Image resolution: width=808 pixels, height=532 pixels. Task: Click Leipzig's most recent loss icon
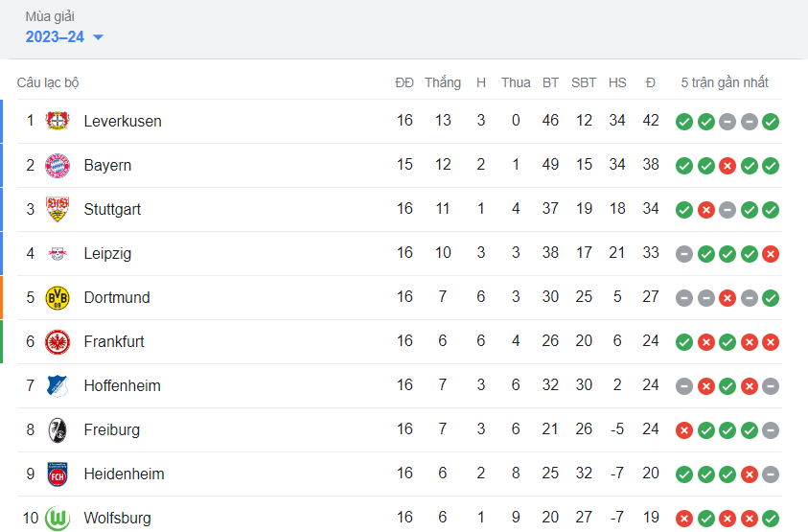(x=771, y=254)
